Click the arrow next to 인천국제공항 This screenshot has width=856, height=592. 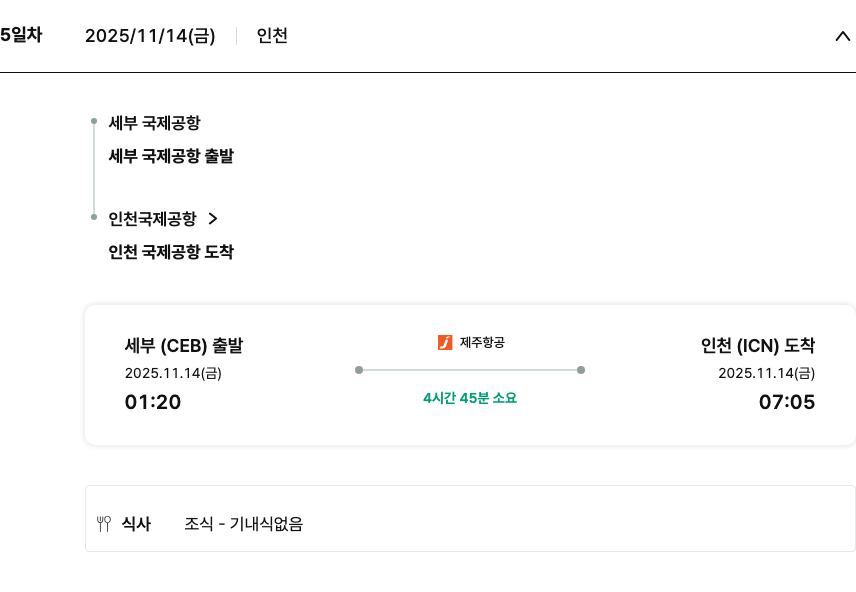(212, 218)
